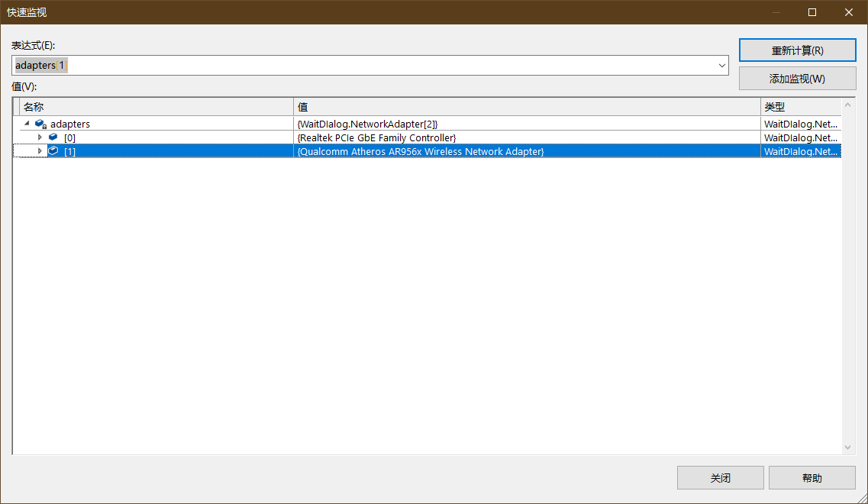
Task: Maximize the 快速监视 window
Action: [x=812, y=12]
